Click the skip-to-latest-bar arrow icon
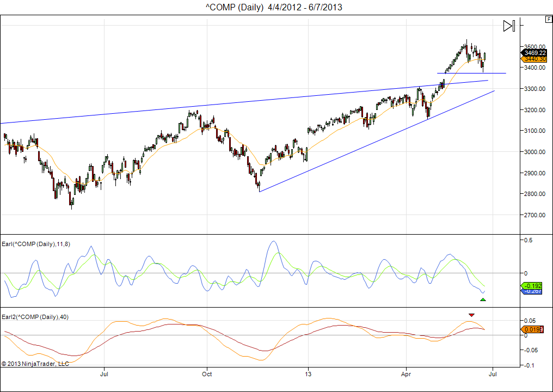The width and height of the screenshot is (553, 392). point(508,26)
